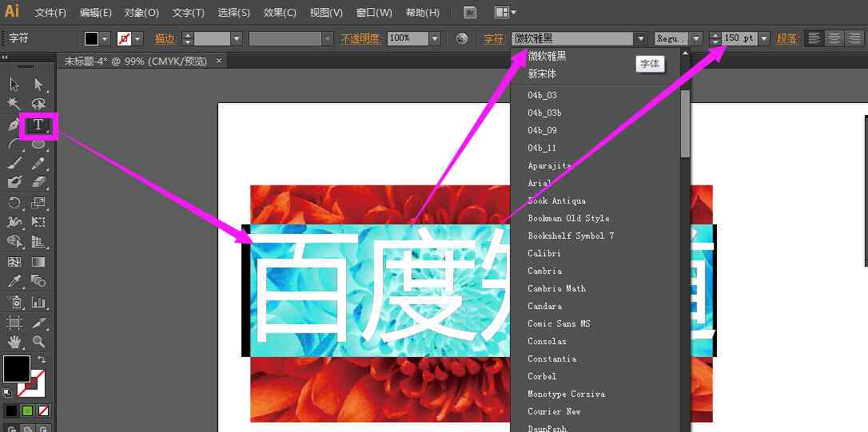Image resolution: width=868 pixels, height=432 pixels.
Task: Open the fill color dropdown arrow
Action: 106,38
